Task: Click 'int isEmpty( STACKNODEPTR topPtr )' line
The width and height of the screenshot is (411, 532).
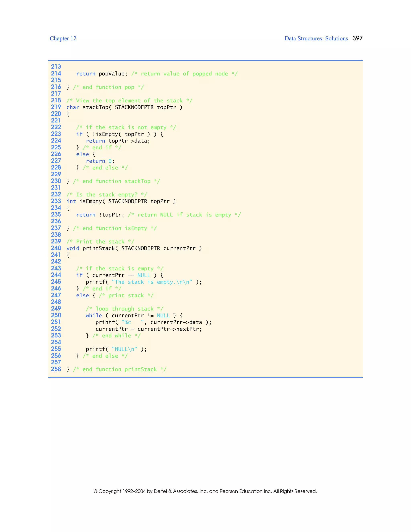Action: click(x=121, y=201)
